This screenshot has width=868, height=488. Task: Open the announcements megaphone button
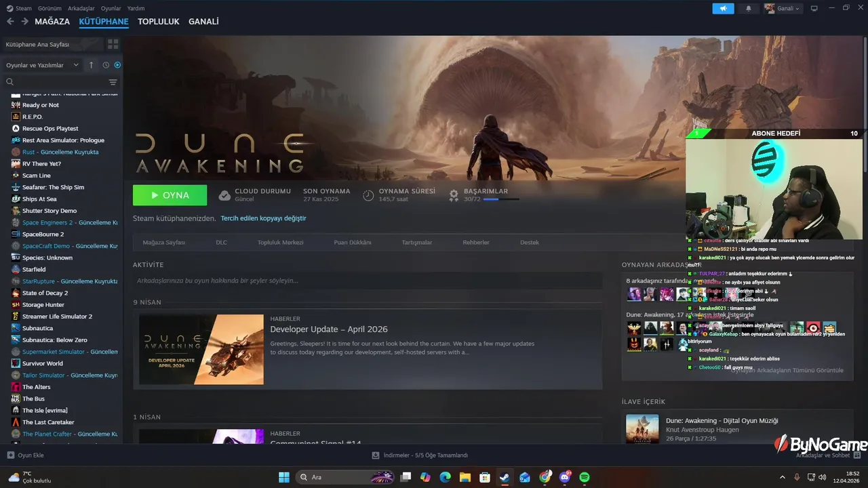[723, 8]
